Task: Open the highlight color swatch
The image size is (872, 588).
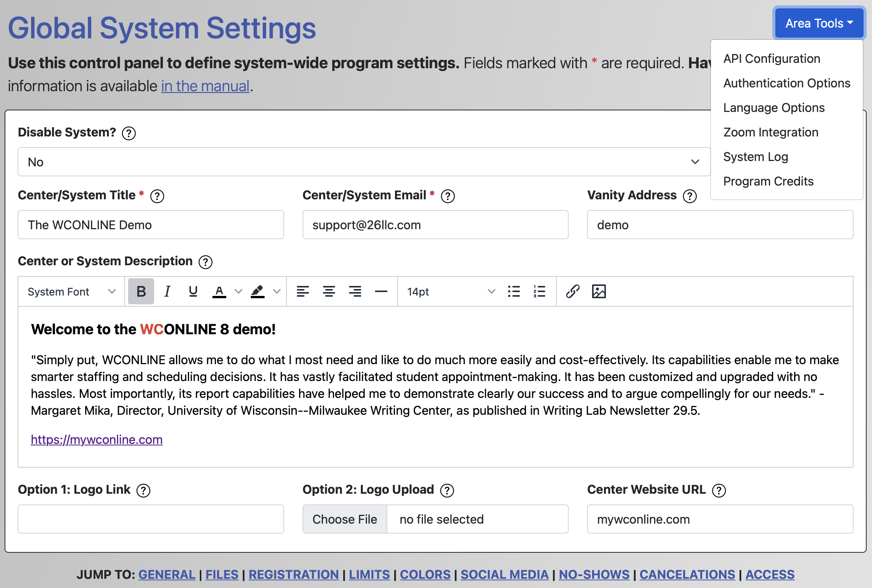Action: (257, 291)
